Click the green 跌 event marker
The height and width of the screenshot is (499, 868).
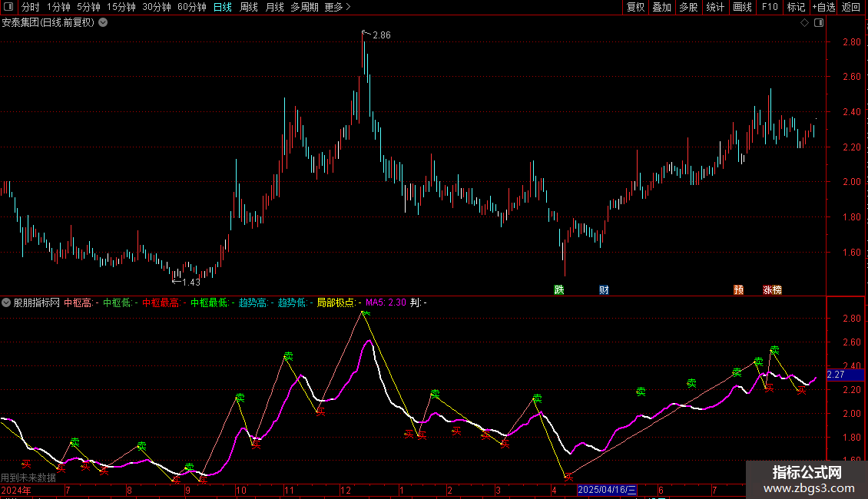click(558, 290)
